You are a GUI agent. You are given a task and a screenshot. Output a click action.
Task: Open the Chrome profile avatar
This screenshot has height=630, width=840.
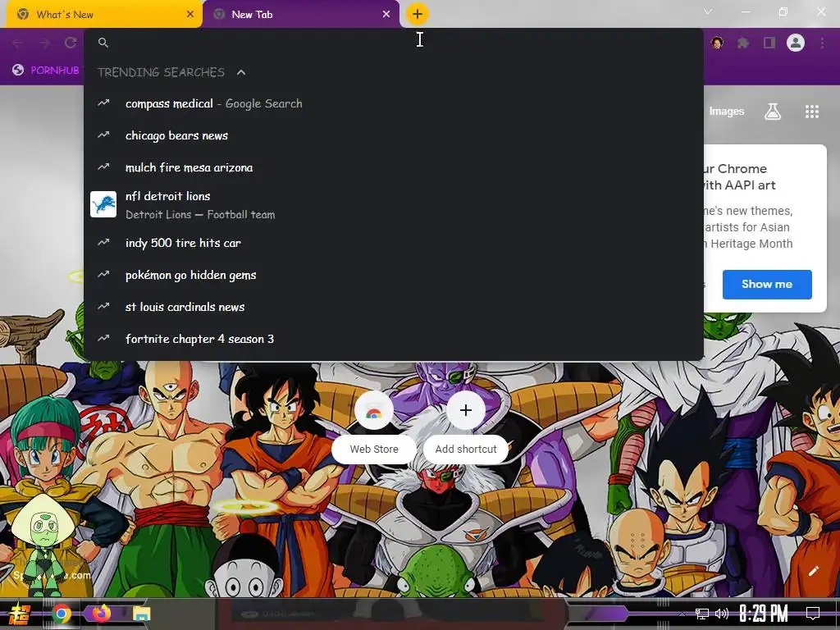coord(796,43)
